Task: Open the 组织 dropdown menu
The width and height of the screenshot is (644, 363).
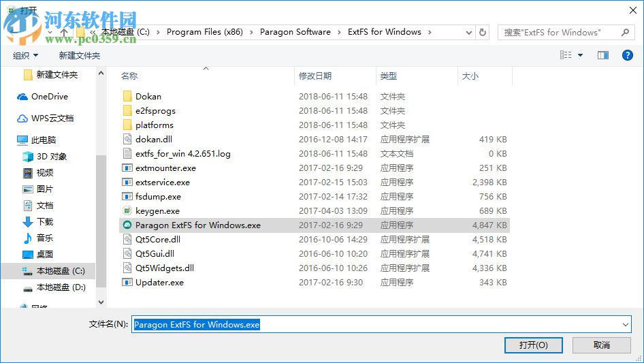Action: point(25,55)
